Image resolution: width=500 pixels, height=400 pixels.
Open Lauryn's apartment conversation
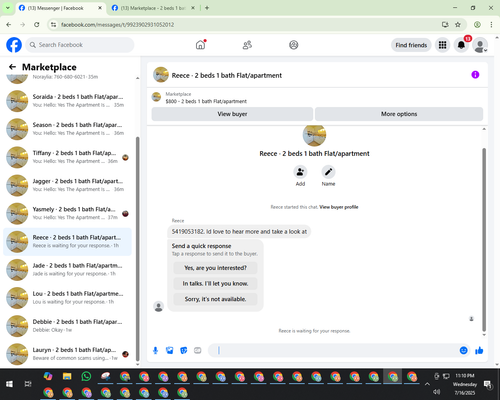pyautogui.click(x=67, y=354)
